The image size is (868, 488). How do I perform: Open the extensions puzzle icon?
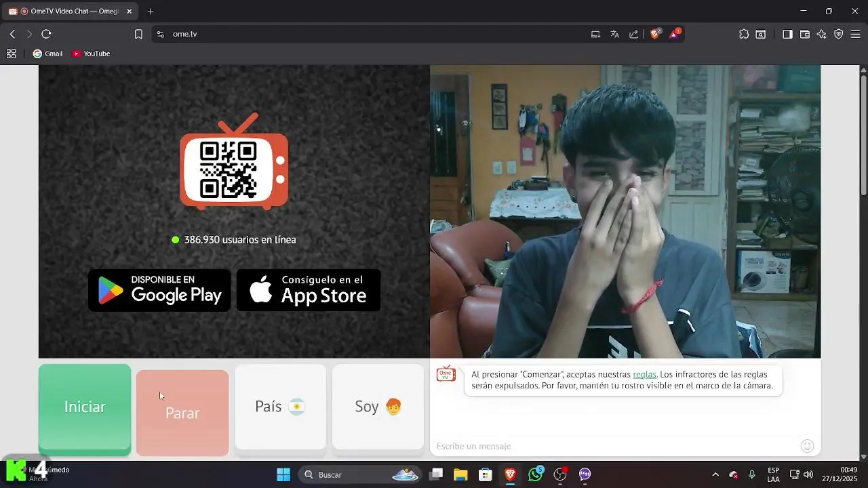[x=744, y=34]
